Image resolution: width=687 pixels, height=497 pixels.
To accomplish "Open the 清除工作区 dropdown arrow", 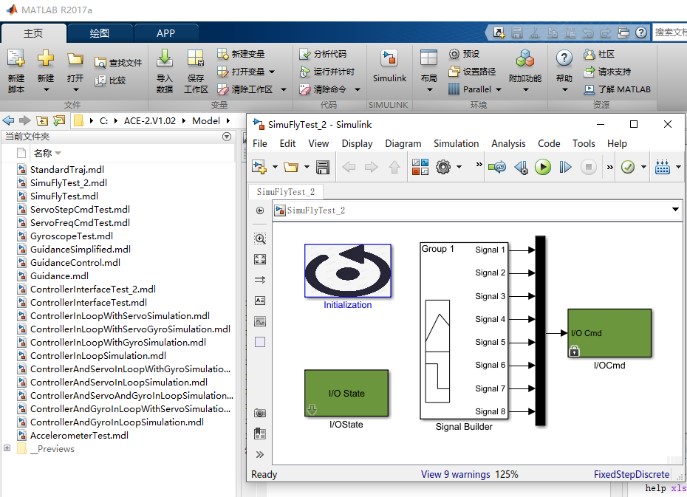I will (x=283, y=89).
